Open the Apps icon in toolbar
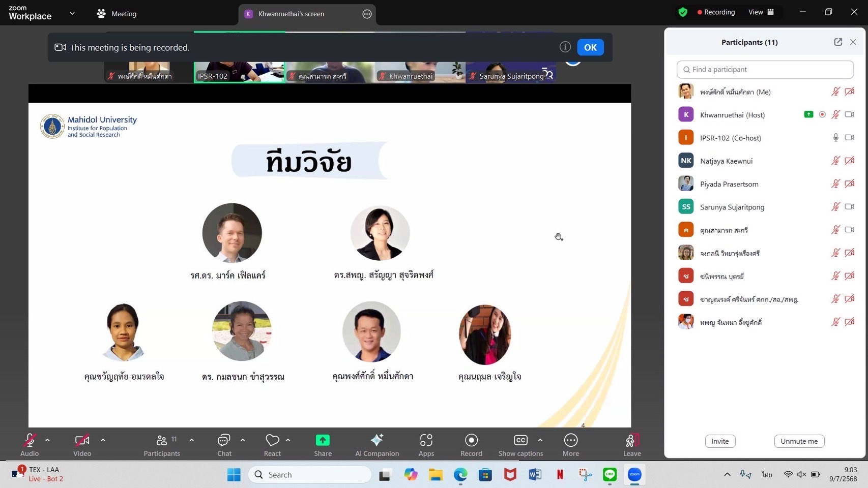This screenshot has width=868, height=488. 426,440
